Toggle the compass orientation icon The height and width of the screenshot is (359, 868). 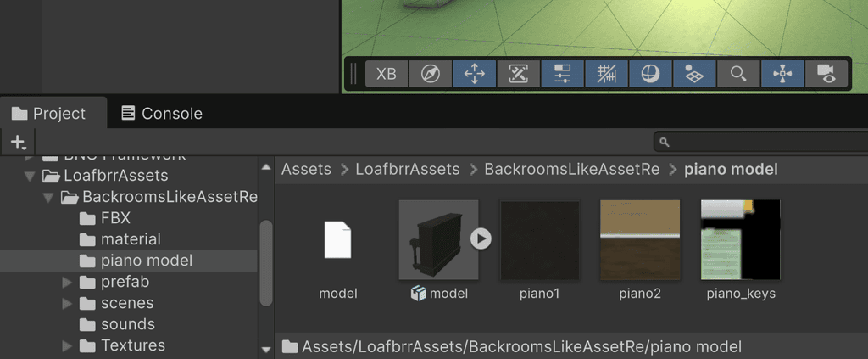pos(430,74)
